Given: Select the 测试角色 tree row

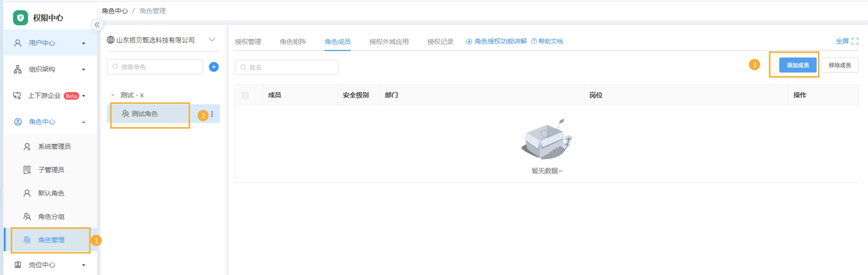Looking at the screenshot, I should point(163,114).
